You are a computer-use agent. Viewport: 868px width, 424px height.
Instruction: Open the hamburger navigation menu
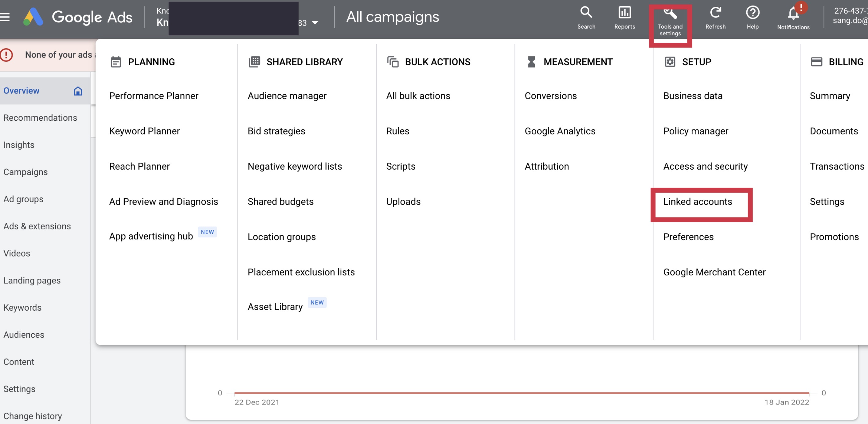coord(5,17)
